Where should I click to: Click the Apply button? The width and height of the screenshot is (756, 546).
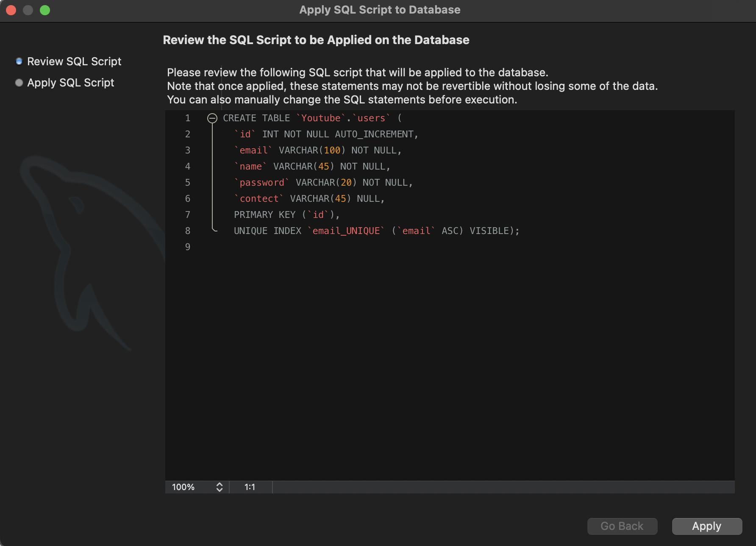pyautogui.click(x=707, y=526)
